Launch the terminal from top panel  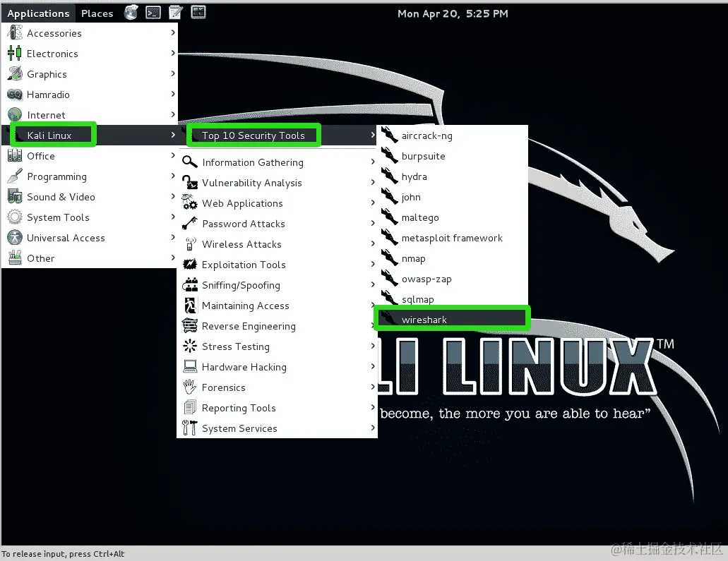click(x=153, y=13)
